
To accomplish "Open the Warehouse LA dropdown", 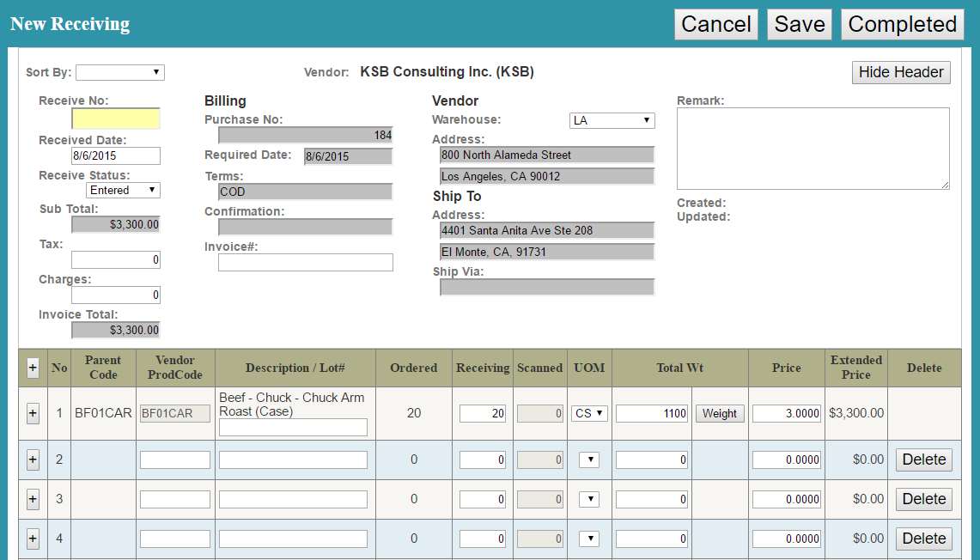I will coord(612,120).
